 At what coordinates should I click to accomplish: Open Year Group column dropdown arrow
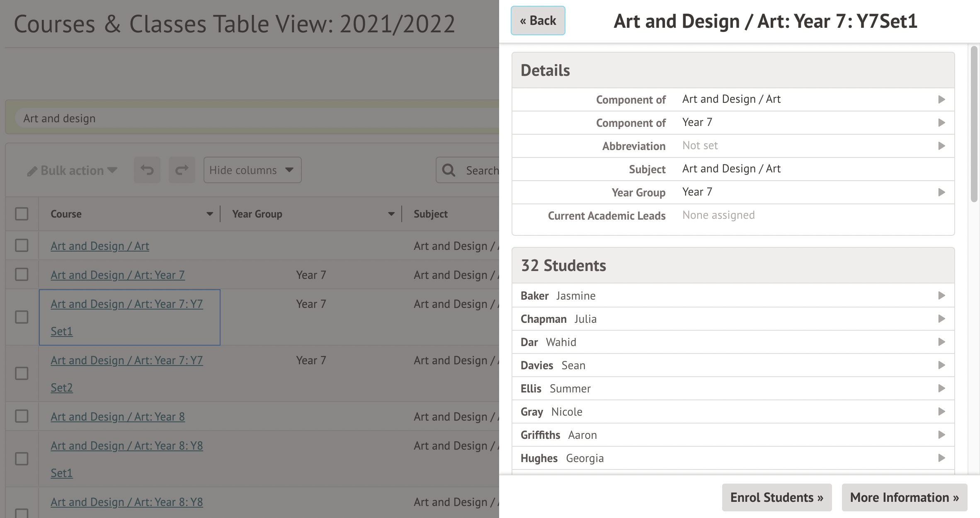click(391, 214)
